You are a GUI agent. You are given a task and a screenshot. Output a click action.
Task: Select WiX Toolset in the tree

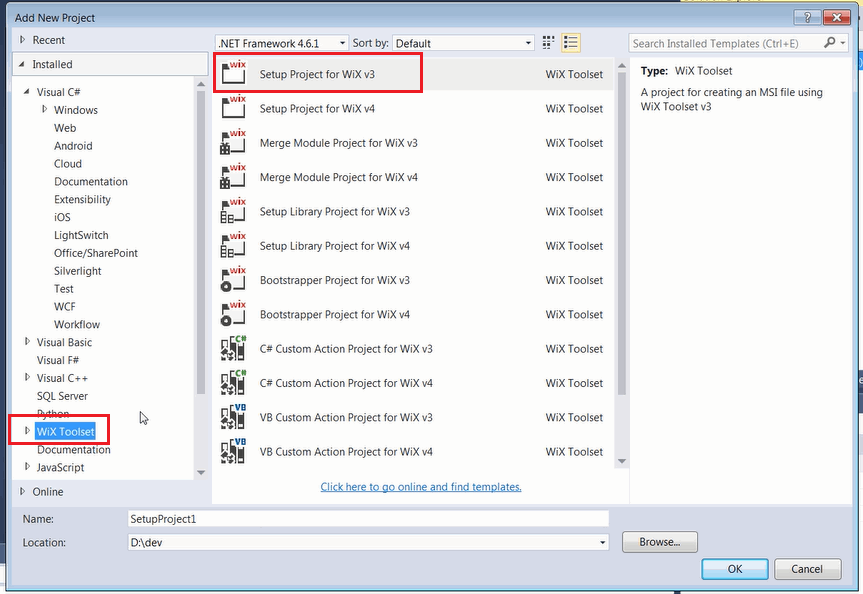point(66,432)
